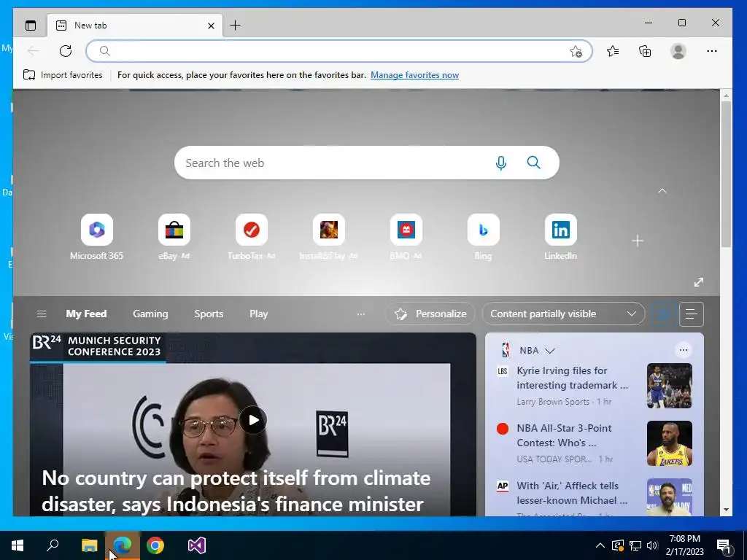Viewport: 747px width, 560px height.
Task: Open the notification center icon
Action: [x=724, y=546]
